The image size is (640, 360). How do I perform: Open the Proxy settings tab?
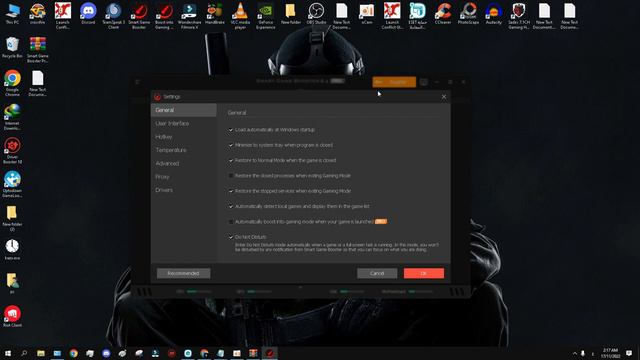tap(184, 177)
